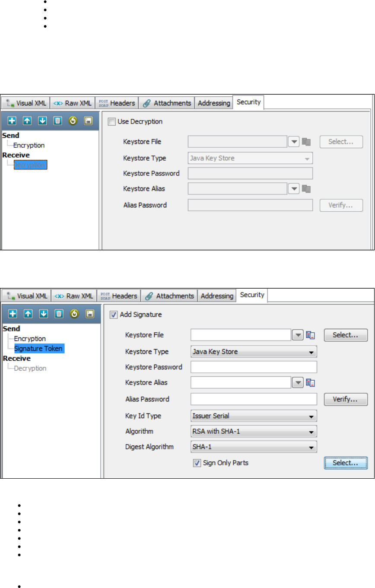The height and width of the screenshot is (588, 375).
Task: Click the grayed icon beside Keystore Alias in Use Decryption panel
Action: point(306,188)
